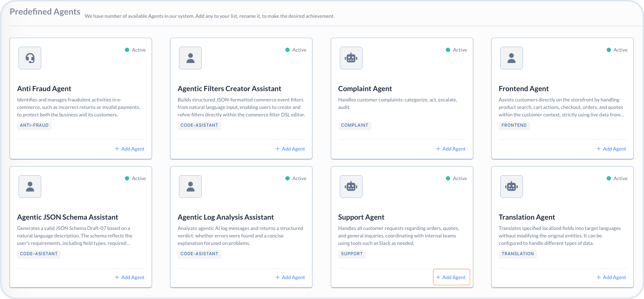This screenshot has height=299, width=644.
Task: Click the Active status on Complaint Agent
Action: pos(456,50)
